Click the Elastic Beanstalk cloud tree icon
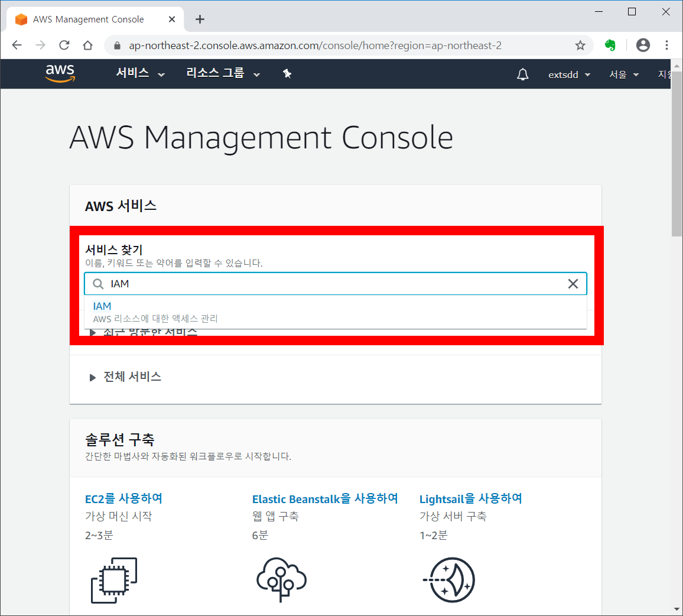Screen dimensions: 683x616 281,581
